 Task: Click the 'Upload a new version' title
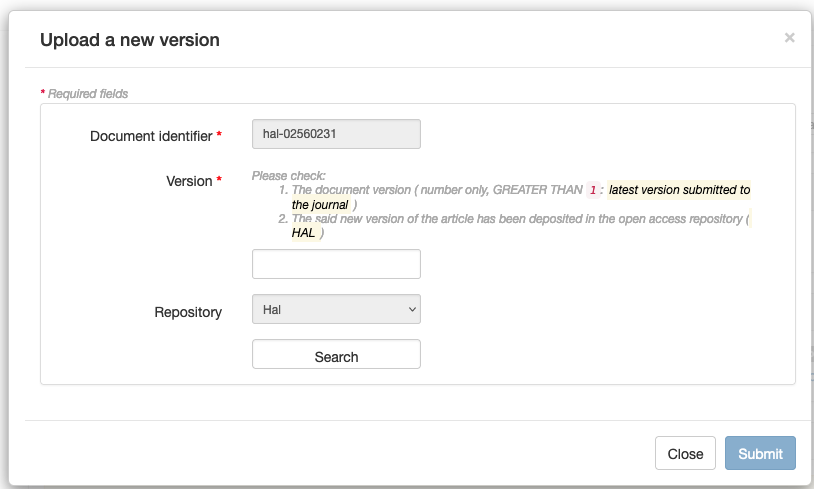pos(129,40)
